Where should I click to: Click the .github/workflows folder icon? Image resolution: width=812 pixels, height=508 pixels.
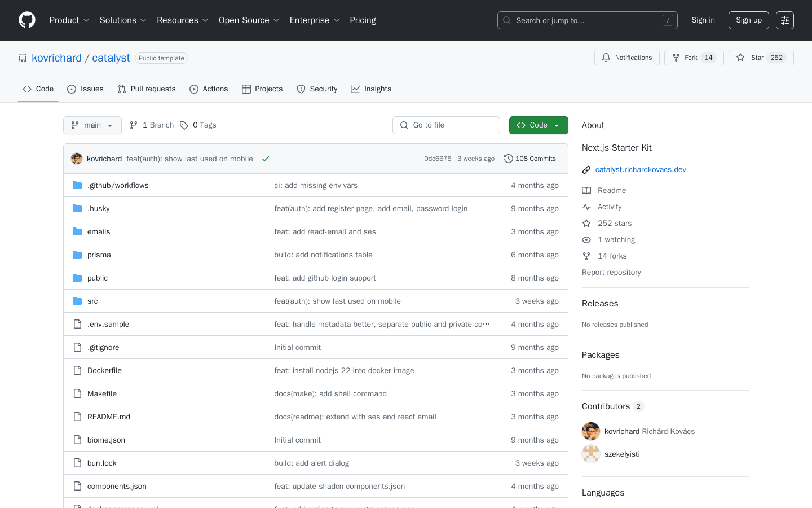[x=77, y=185]
